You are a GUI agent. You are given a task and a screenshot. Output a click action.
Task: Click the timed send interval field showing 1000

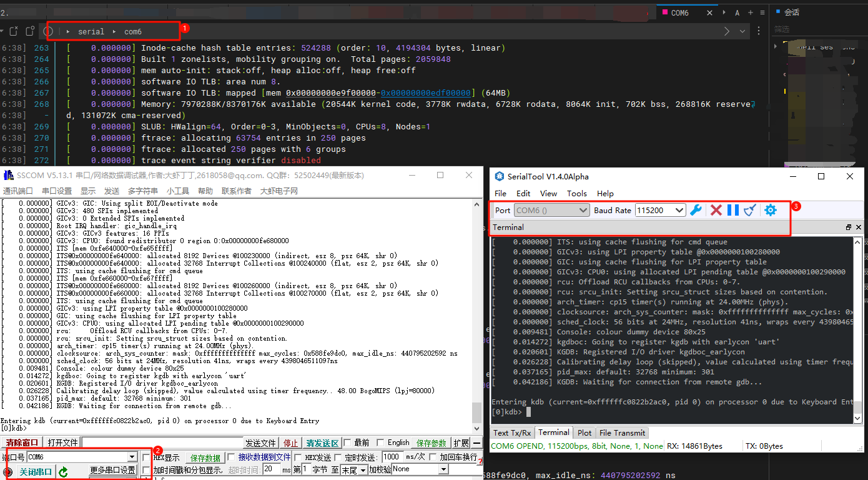click(392, 457)
